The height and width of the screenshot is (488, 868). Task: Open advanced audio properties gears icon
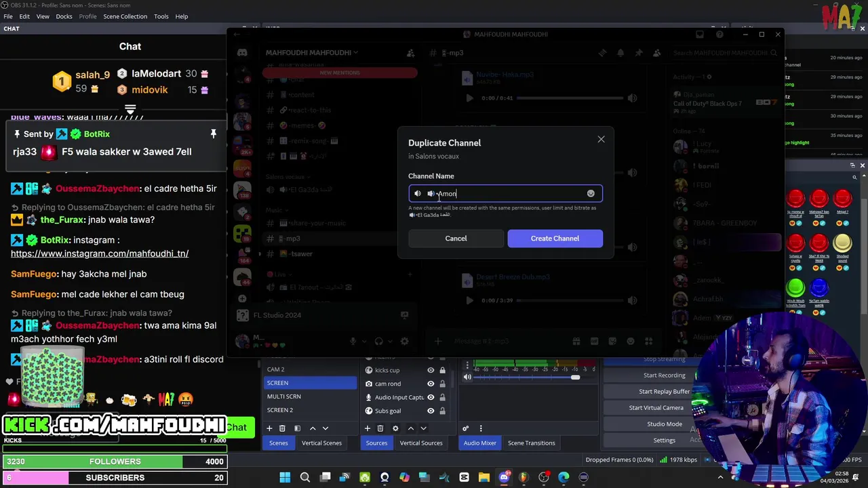click(465, 428)
